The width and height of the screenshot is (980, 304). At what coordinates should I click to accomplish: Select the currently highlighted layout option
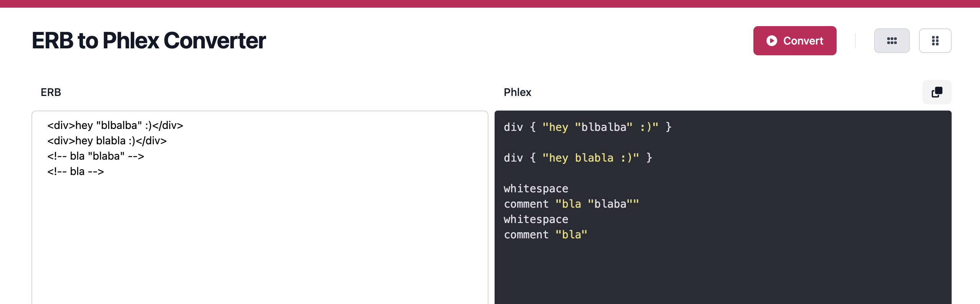tap(892, 40)
